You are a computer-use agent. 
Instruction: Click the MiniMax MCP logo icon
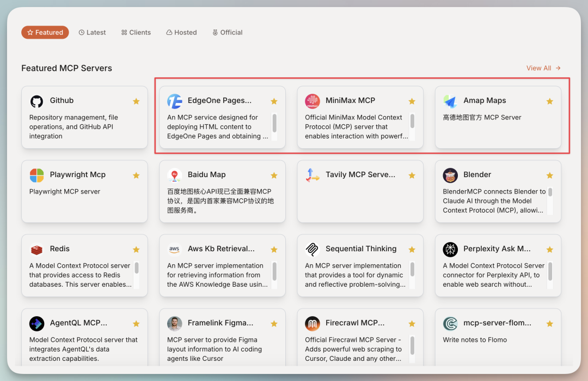(313, 101)
